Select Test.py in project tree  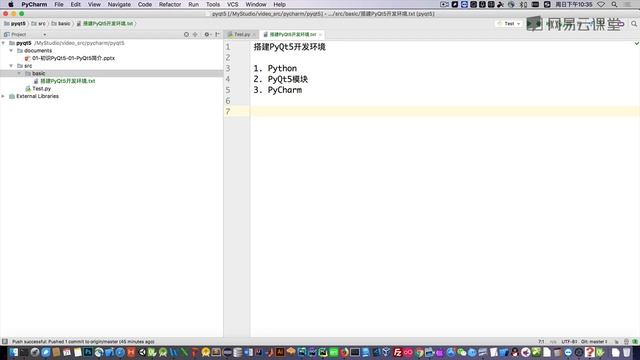tap(42, 89)
